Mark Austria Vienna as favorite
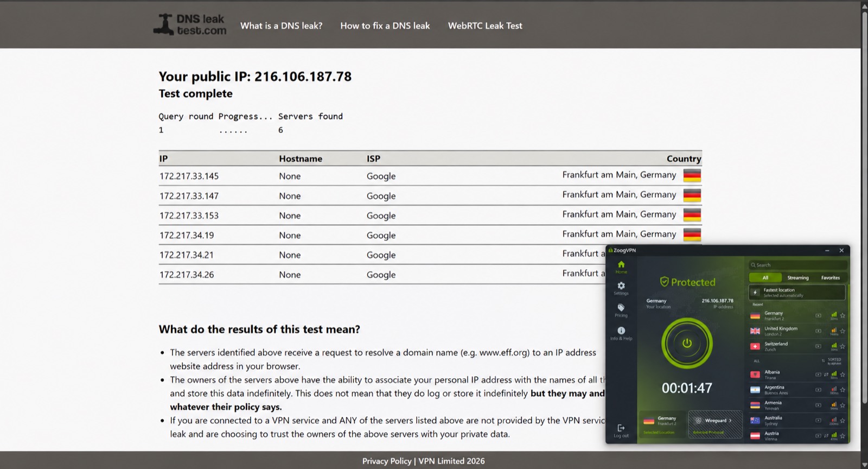Viewport: 868px width, 469px height. tap(843, 435)
